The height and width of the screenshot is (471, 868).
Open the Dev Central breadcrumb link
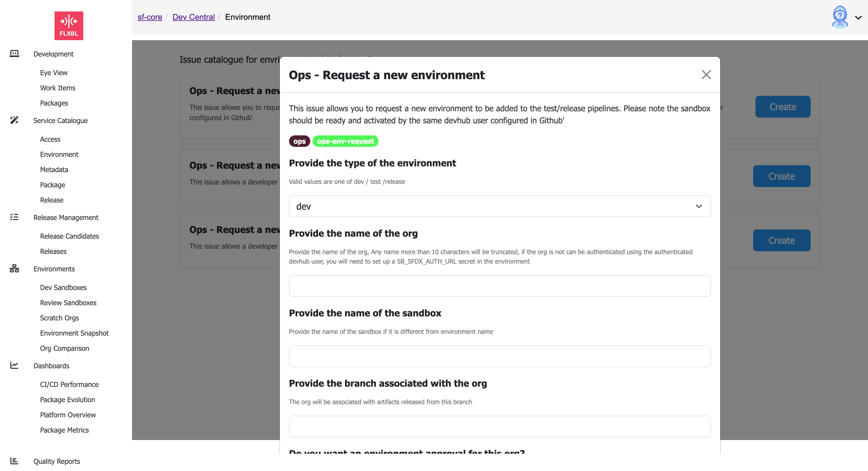(x=193, y=17)
